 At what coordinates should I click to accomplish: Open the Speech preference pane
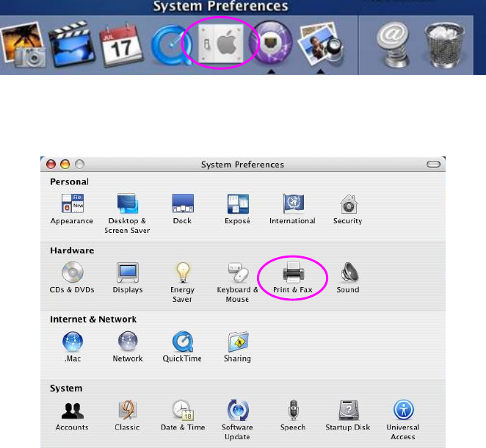[293, 416]
